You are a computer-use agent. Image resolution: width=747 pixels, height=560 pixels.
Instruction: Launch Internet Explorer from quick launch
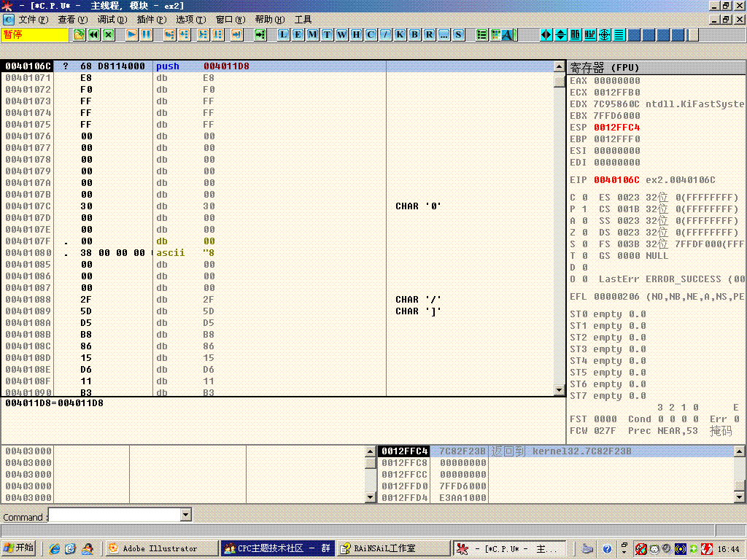coord(54,549)
